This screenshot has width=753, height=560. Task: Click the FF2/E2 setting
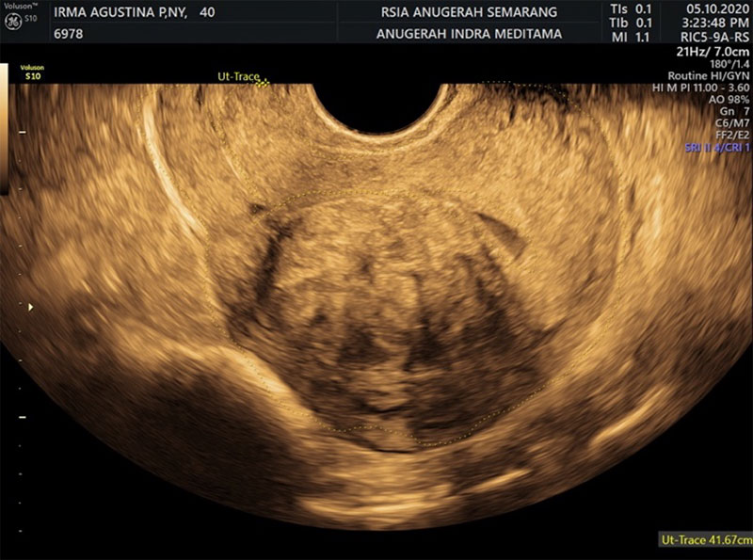[x=732, y=135]
